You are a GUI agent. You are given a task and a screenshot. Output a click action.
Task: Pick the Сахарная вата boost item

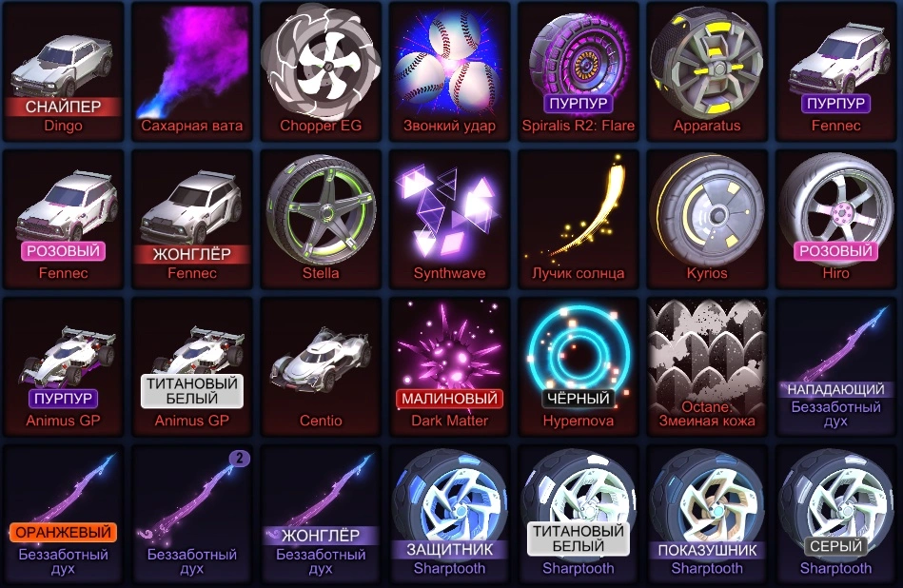(x=192, y=71)
